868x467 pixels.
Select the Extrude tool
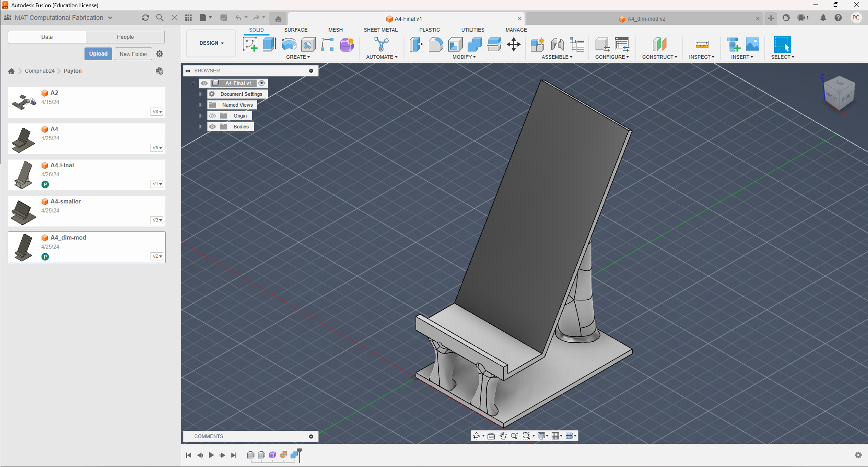coord(270,44)
